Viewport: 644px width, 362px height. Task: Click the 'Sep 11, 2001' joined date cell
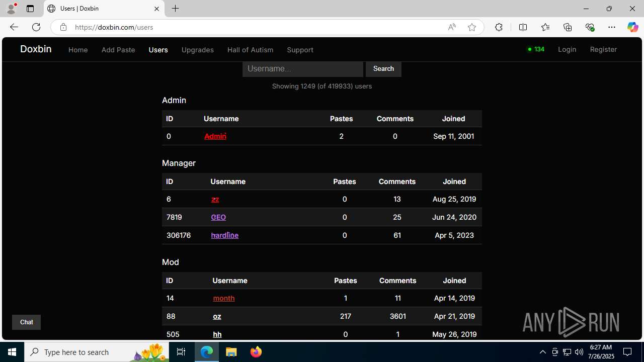click(x=453, y=136)
